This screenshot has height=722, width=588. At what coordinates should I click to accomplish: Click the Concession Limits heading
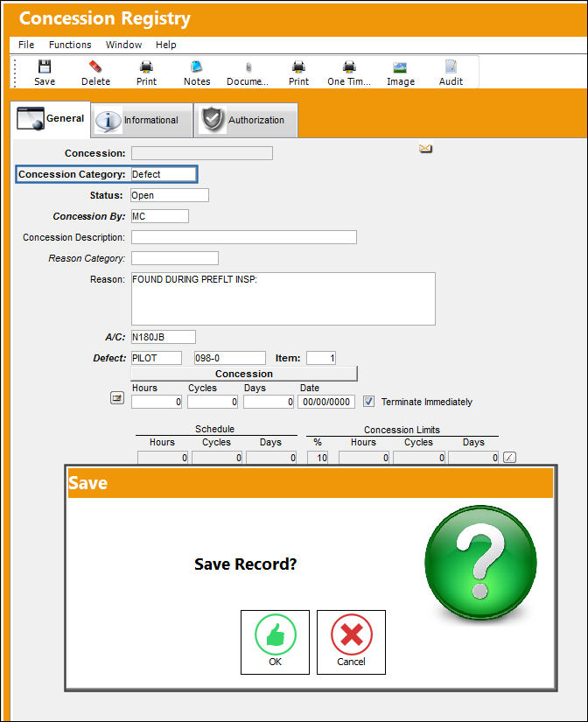click(x=402, y=430)
